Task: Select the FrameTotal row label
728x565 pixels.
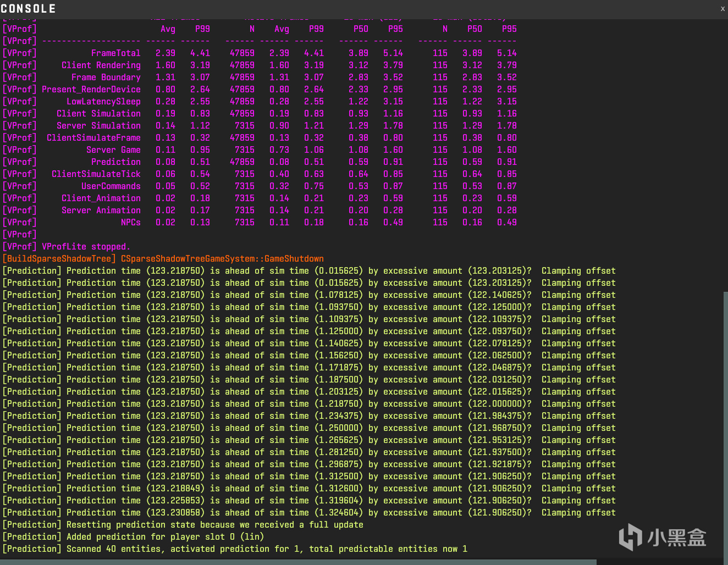Action: click(x=116, y=53)
